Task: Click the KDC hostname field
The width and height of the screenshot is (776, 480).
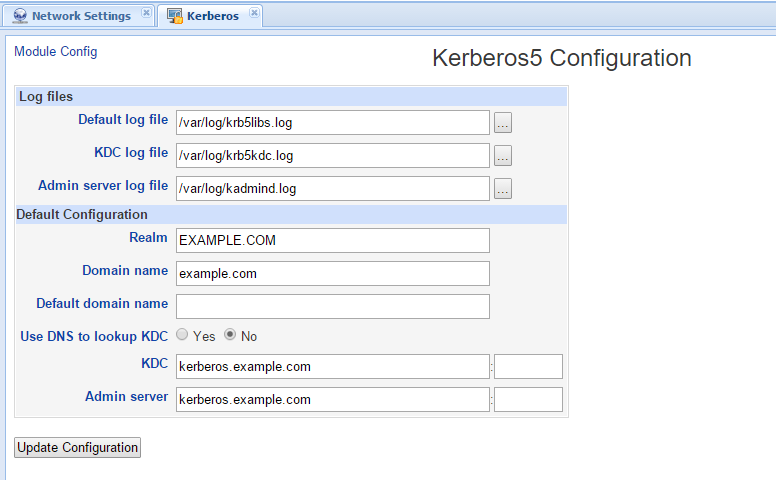Action: (333, 367)
